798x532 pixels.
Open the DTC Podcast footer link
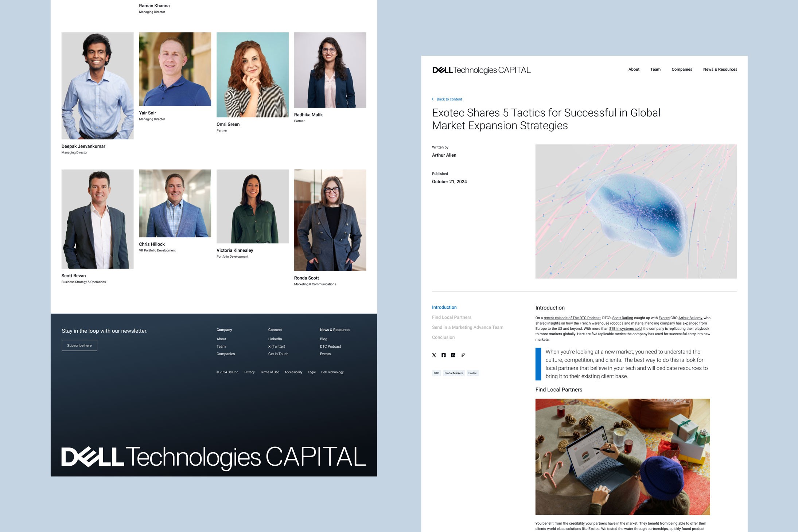[330, 347]
